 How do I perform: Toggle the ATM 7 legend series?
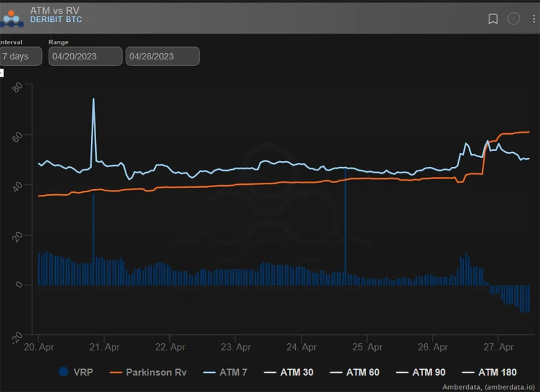(x=225, y=372)
